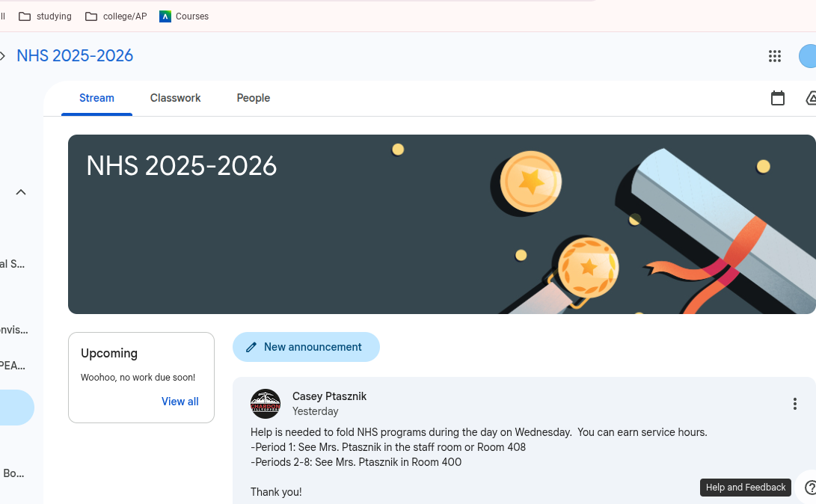Switch to the Stream tab
The image size is (816, 504).
pos(96,98)
